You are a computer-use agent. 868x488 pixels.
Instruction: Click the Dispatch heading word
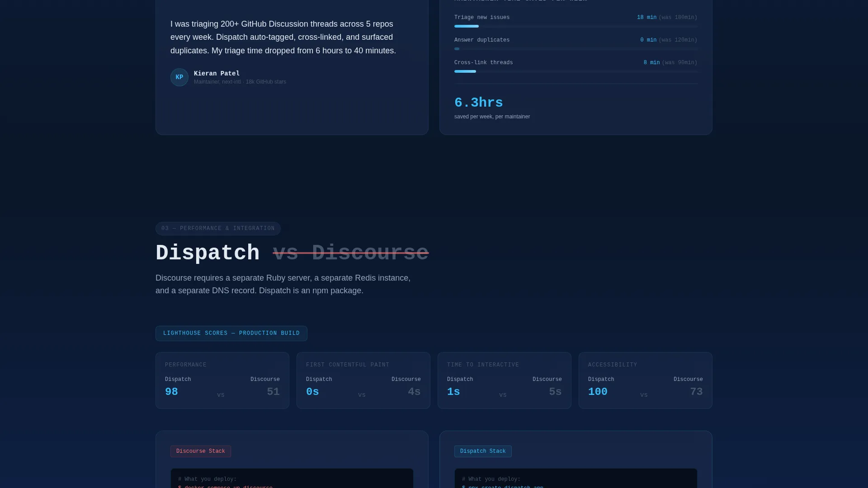[208, 253]
